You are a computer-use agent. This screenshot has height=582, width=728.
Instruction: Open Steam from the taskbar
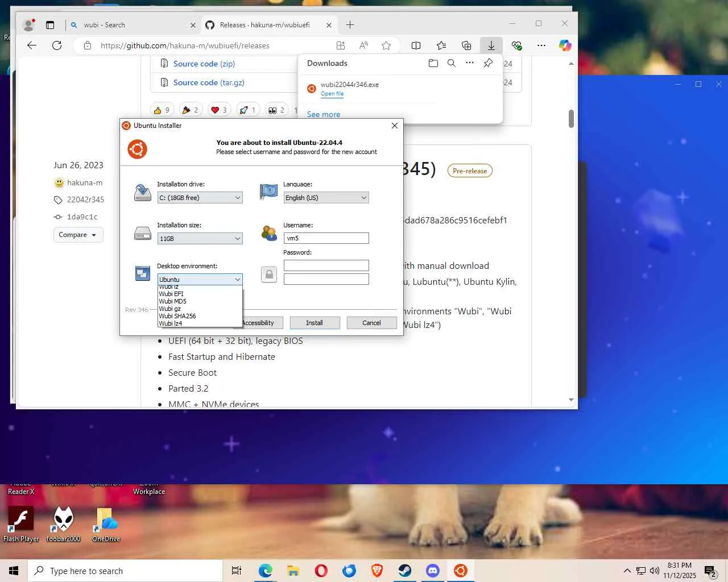pyautogui.click(x=405, y=571)
